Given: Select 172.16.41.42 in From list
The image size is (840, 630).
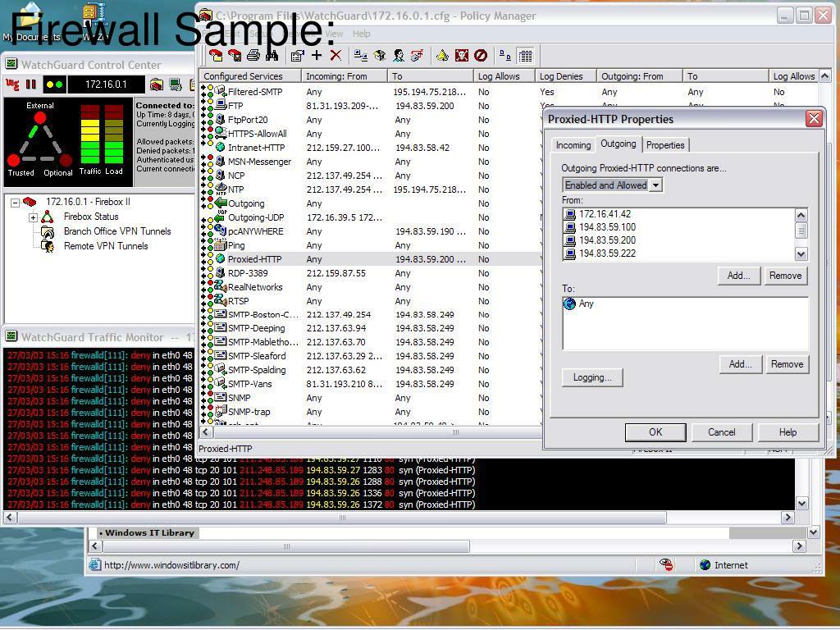Looking at the screenshot, I should coord(605,214).
